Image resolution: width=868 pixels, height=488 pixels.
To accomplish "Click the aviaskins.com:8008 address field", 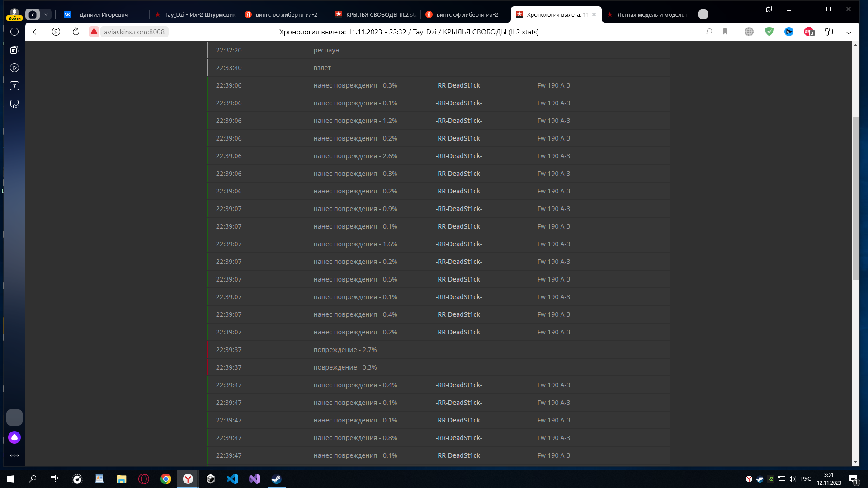I will [134, 32].
